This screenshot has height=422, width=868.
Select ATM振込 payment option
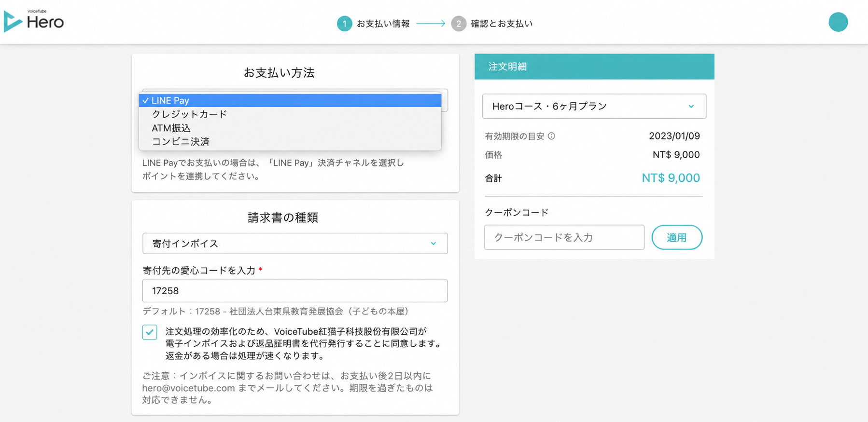point(290,128)
